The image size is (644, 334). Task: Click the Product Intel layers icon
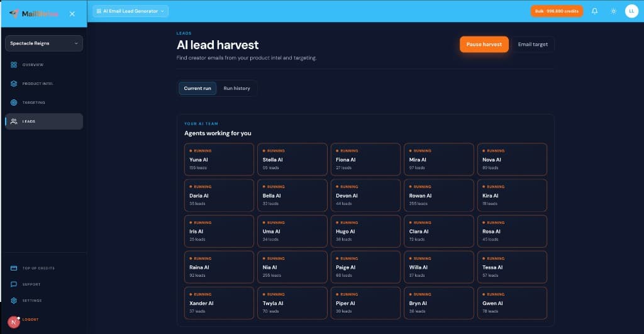[x=14, y=84]
